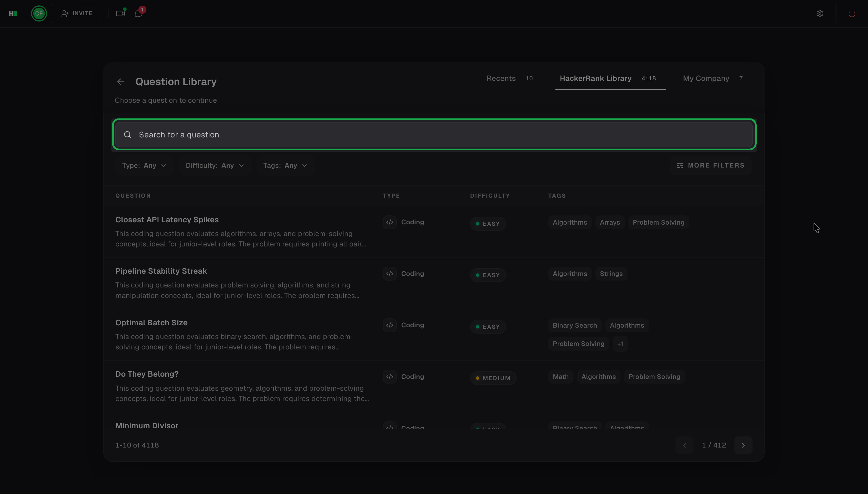Image resolution: width=868 pixels, height=494 pixels.
Task: Click Binary Search tag on Optimal Batch Size
Action: [575, 325]
